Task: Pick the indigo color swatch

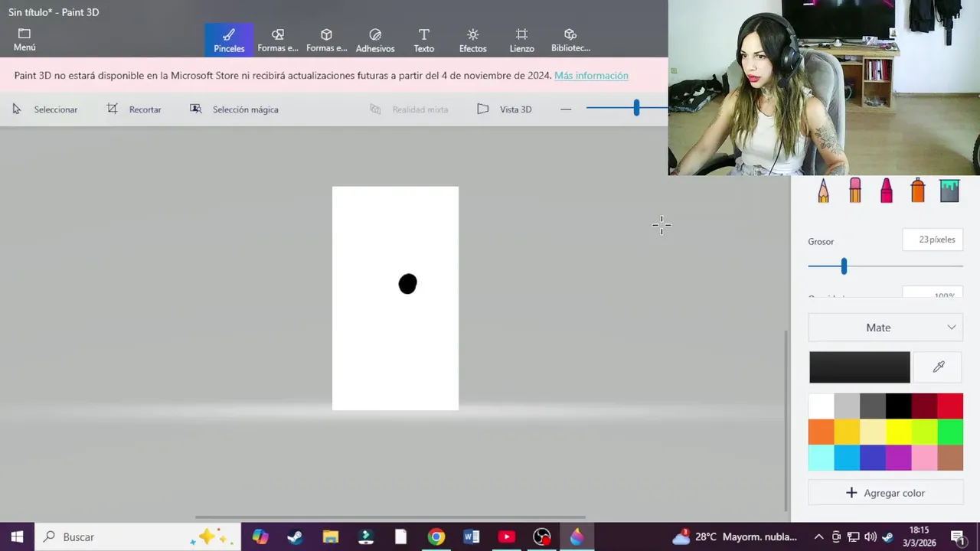Action: click(x=873, y=458)
